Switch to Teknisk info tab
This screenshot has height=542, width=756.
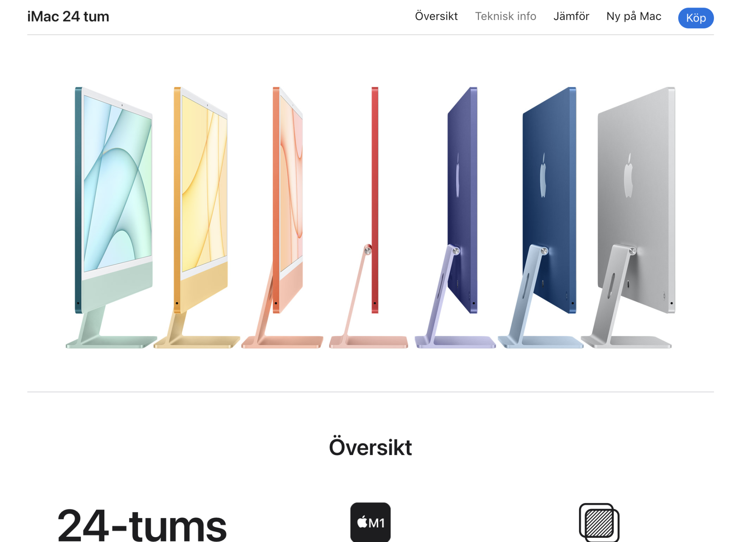tap(505, 16)
